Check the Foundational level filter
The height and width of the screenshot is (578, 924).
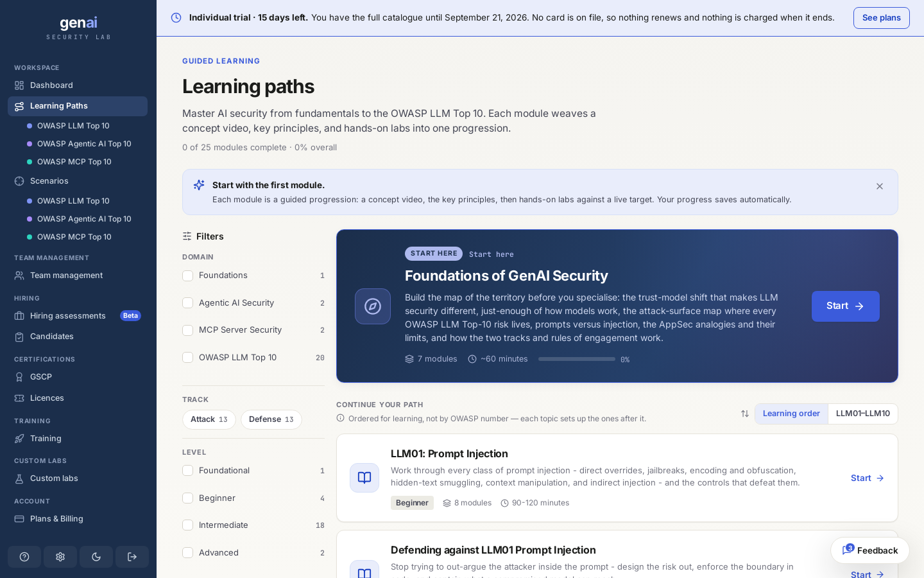pyautogui.click(x=188, y=471)
